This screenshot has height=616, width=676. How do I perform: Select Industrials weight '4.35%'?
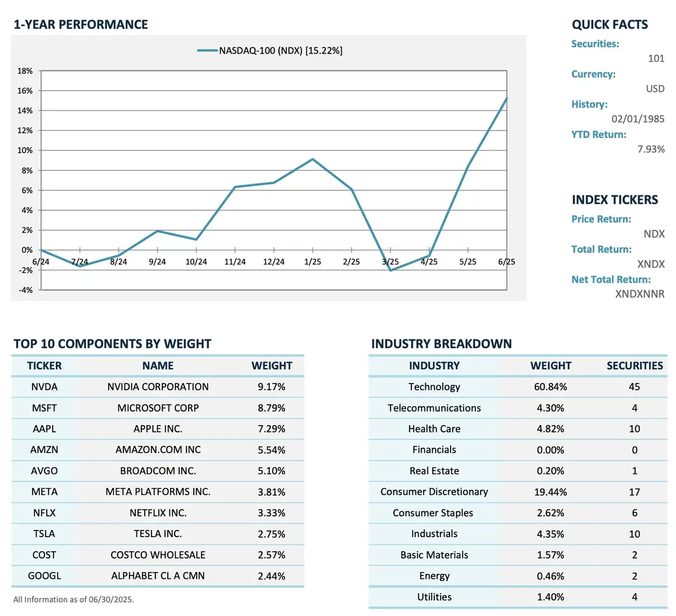pyautogui.click(x=550, y=534)
